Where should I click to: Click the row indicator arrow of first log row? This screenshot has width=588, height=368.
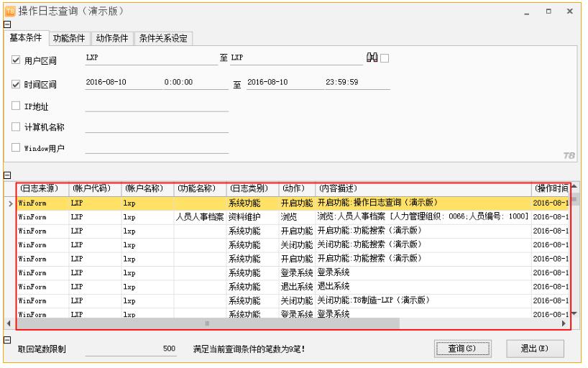[x=10, y=203]
